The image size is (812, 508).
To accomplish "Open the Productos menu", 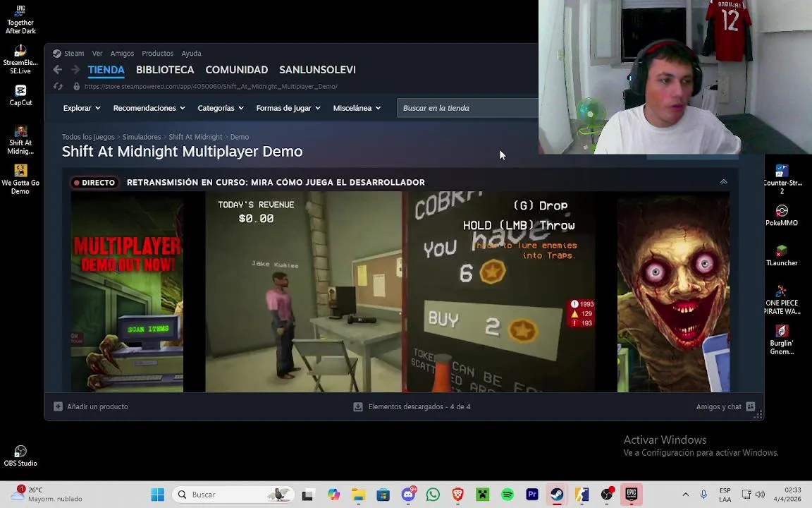I will pos(157,54).
